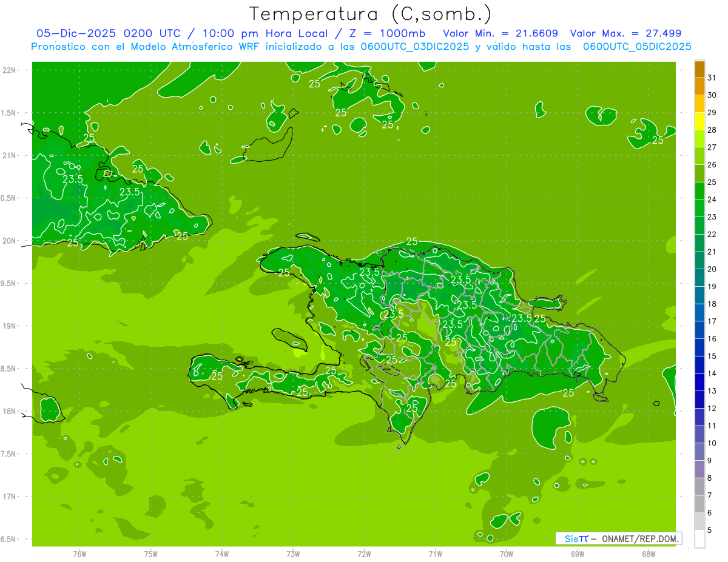Screen dimensions: 728x562
Task: Click the 1.5N latitude axis label
Action: [9, 113]
